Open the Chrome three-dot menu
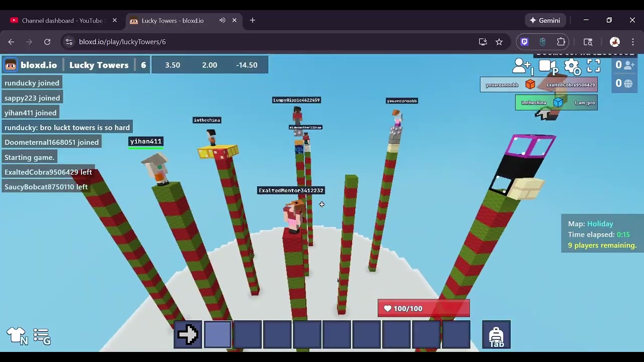The width and height of the screenshot is (644, 362). click(x=633, y=42)
